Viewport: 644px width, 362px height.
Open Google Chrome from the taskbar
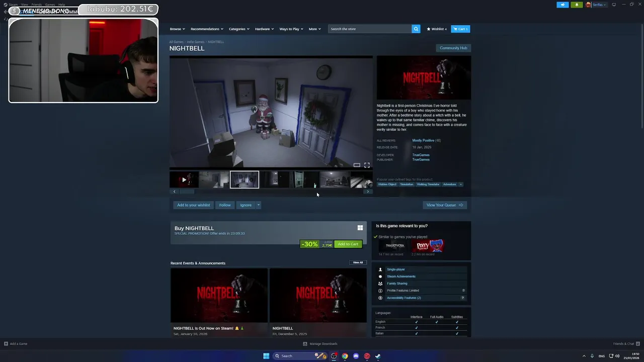tap(345, 356)
